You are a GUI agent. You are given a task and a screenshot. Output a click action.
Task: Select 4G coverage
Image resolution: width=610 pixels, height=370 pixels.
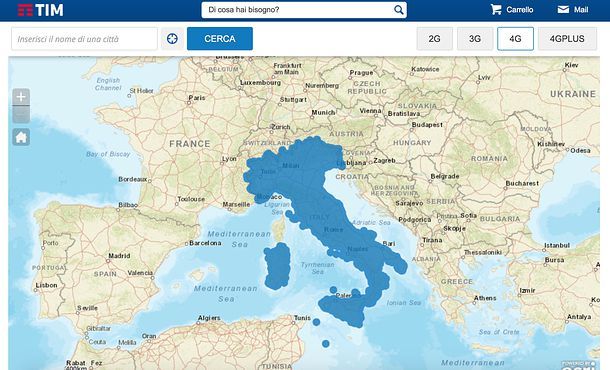[x=515, y=39]
